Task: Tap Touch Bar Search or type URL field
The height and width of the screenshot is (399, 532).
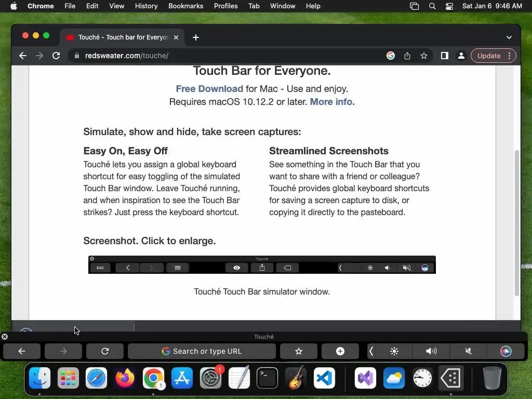Action: [202, 351]
